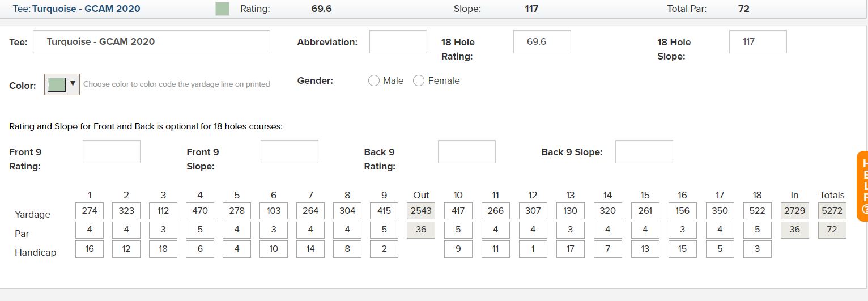Open the tee color dropdown arrow
This screenshot has width=868, height=301.
pyautogui.click(x=73, y=84)
